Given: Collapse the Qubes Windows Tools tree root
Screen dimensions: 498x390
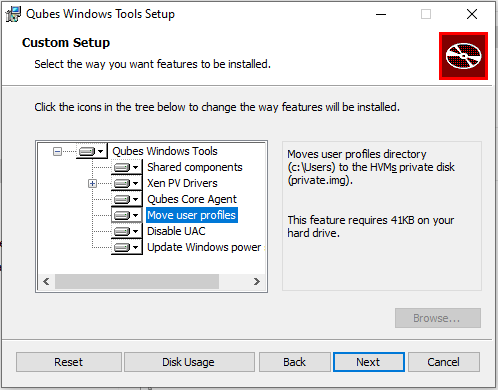Looking at the screenshot, I should point(57,152).
